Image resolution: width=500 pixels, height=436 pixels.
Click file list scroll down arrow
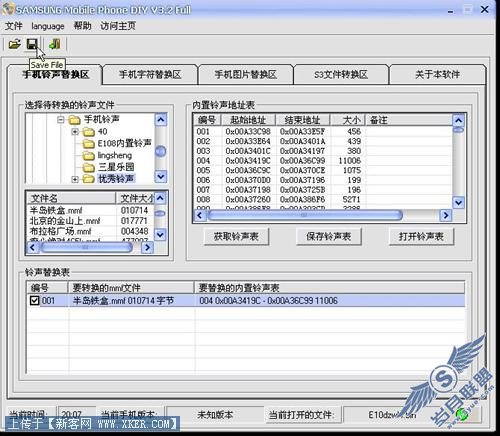coord(160,235)
